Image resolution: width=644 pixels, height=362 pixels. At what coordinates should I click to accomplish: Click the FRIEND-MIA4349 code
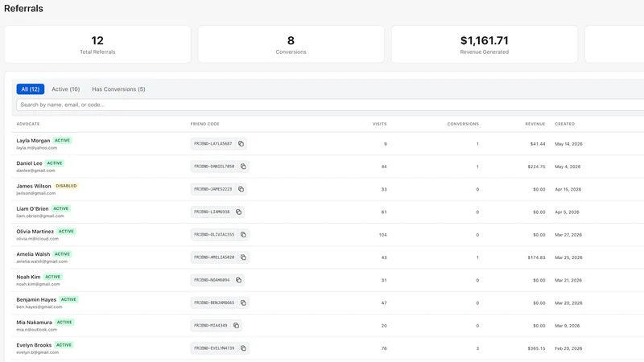pyautogui.click(x=210, y=326)
